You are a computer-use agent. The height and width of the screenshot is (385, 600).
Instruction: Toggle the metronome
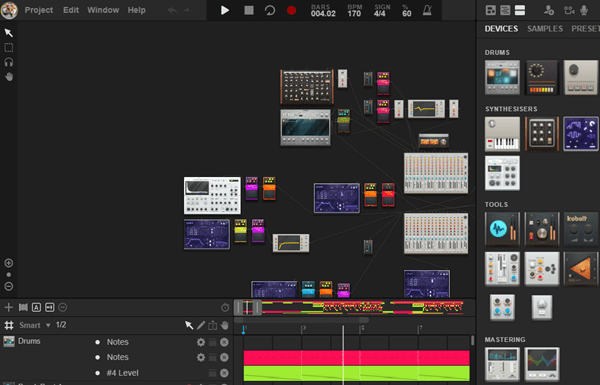[427, 10]
